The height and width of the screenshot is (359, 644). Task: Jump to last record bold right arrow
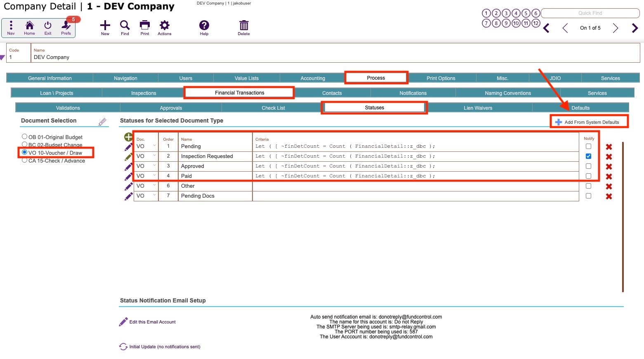(635, 28)
